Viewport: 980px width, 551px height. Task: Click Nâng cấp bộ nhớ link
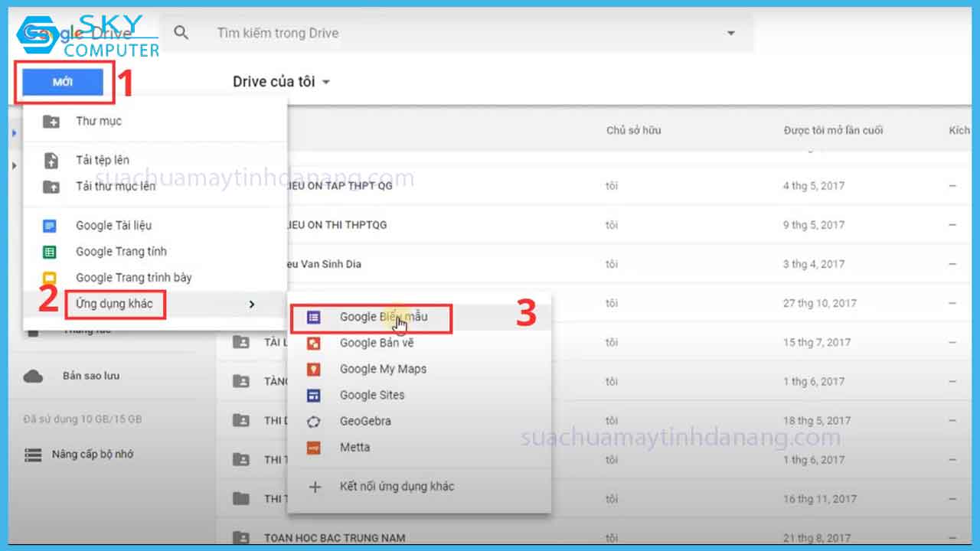click(x=93, y=454)
